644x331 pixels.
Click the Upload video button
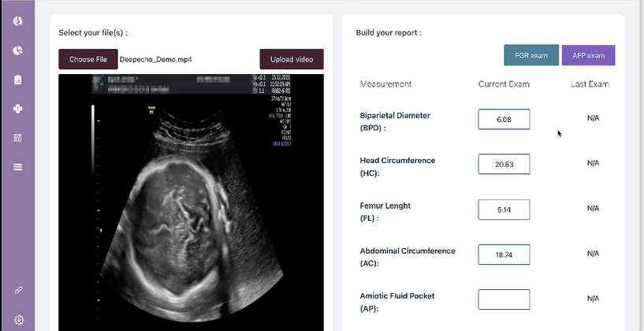292,59
